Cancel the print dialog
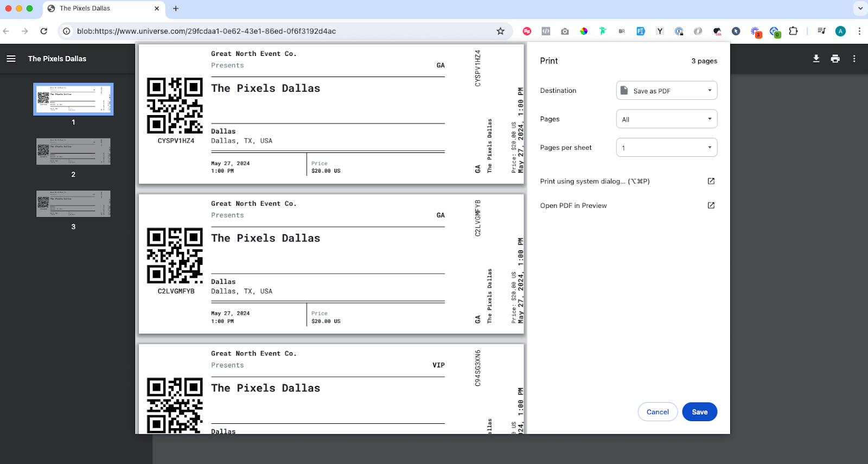868x464 pixels. (x=658, y=412)
